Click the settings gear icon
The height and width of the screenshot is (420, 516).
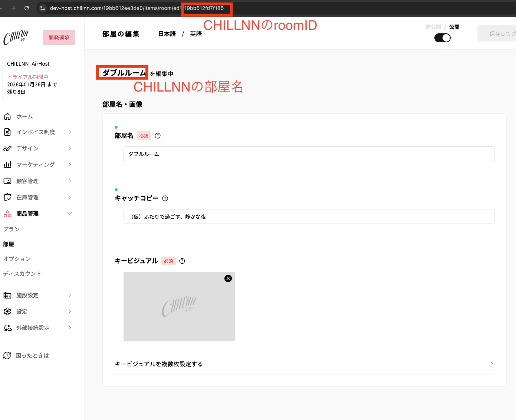(x=7, y=311)
